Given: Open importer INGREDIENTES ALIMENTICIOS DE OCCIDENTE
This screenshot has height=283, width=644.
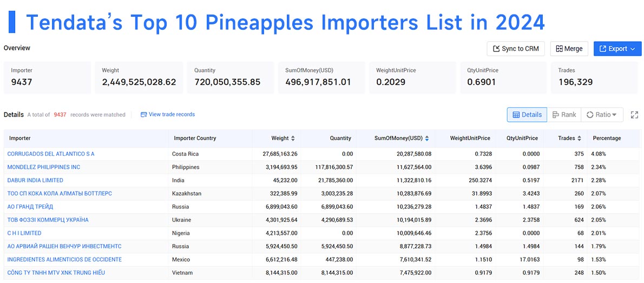Looking at the screenshot, I should [x=64, y=259].
